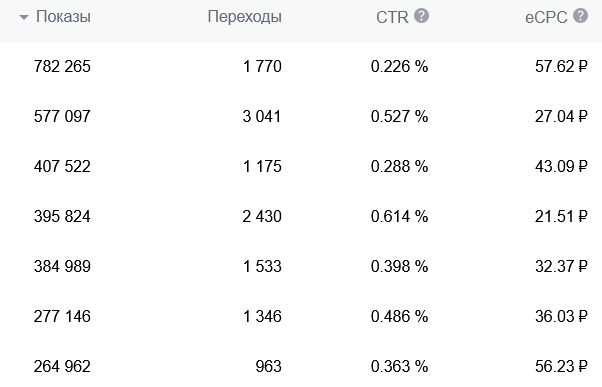The width and height of the screenshot is (602, 387).
Task: Click the 56.23 ₽ eCPC value
Action: (x=561, y=366)
